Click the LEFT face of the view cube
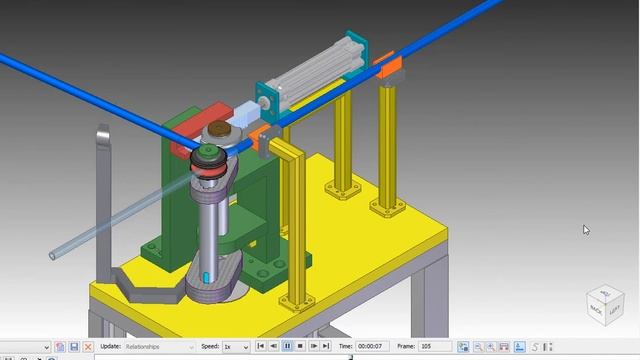This screenshot has height=360, width=640. (x=615, y=310)
